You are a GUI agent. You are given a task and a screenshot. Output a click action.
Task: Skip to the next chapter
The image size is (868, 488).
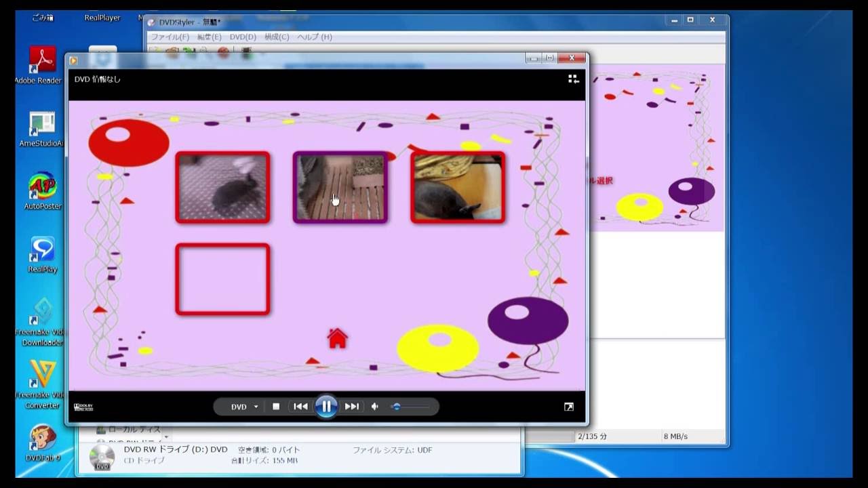pyautogui.click(x=352, y=407)
